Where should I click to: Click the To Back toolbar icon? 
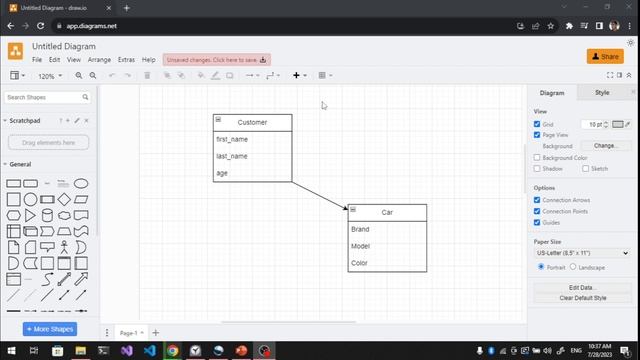click(x=181, y=76)
